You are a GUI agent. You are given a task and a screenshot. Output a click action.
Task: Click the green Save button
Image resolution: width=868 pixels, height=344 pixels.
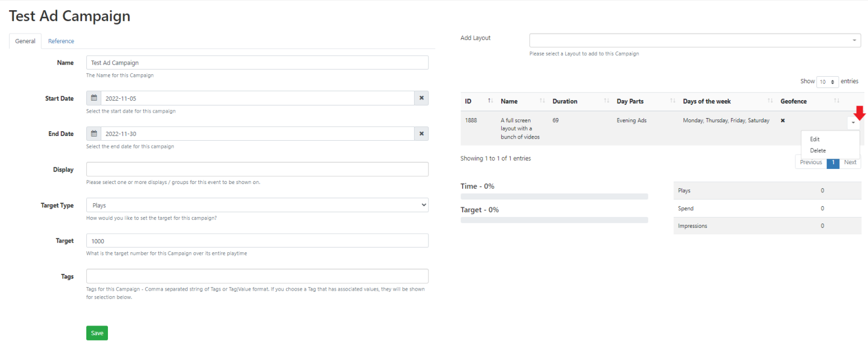[x=97, y=333]
